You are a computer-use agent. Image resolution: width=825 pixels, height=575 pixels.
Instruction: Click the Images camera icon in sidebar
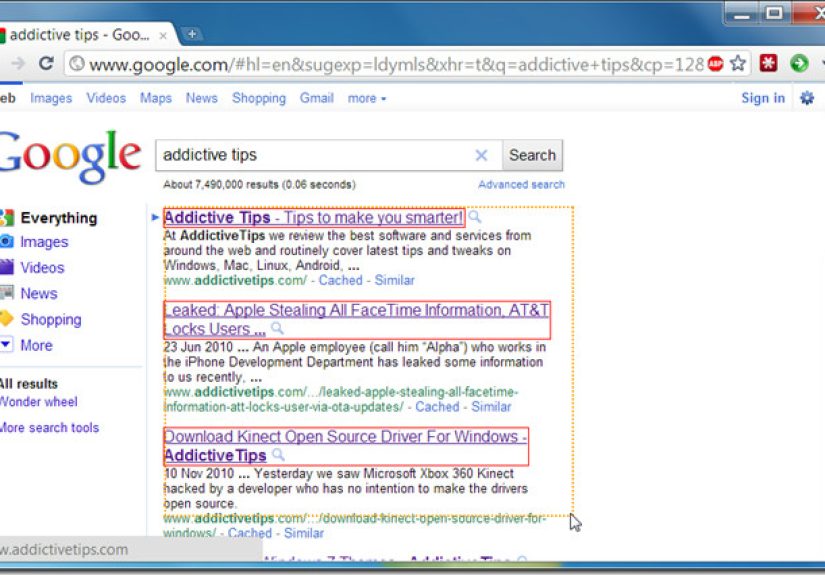pos(7,241)
